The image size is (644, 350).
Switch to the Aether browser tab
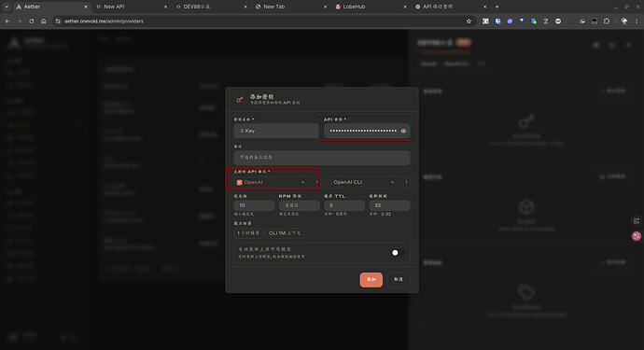(x=51, y=7)
